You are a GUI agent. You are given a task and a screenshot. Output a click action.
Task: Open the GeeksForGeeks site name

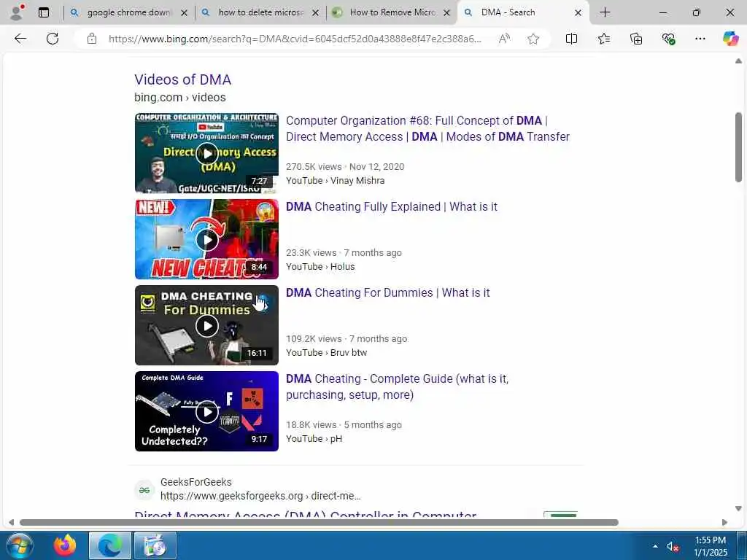(x=196, y=482)
